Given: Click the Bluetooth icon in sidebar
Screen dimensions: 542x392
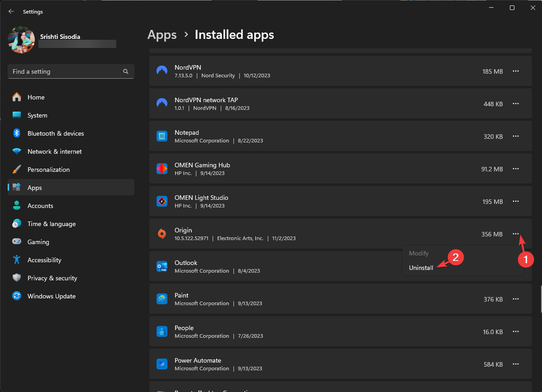Looking at the screenshot, I should click(x=17, y=133).
